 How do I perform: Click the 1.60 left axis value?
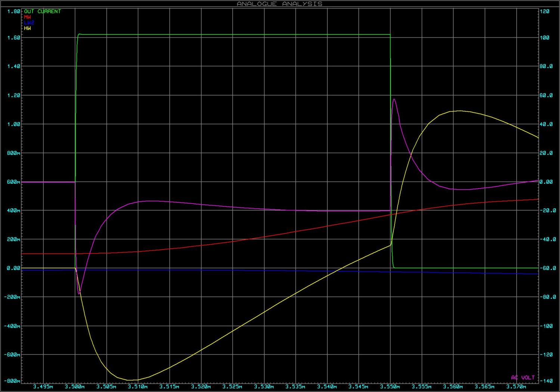(x=14, y=38)
